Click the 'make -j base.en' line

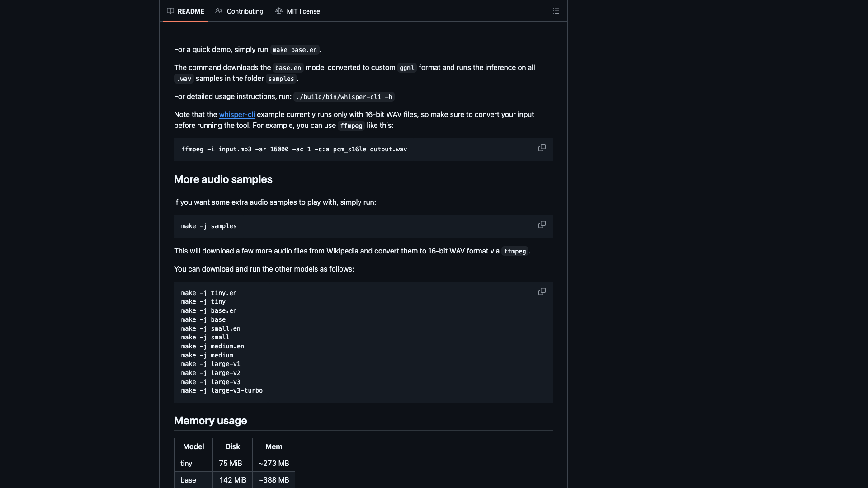pyautogui.click(x=209, y=310)
